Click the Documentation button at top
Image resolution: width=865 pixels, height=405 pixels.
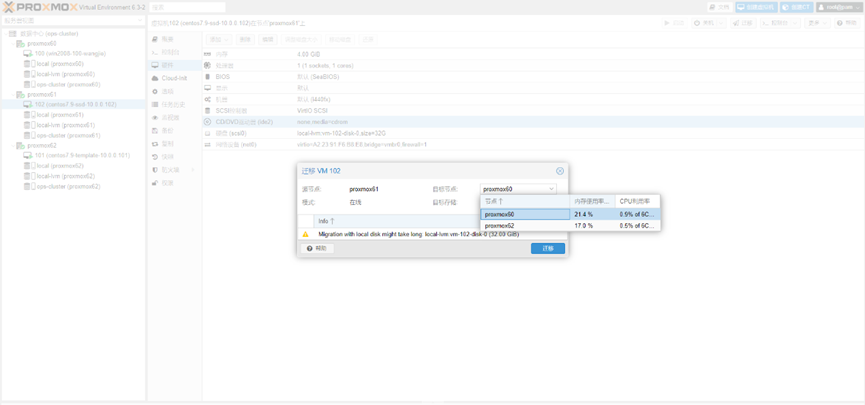(719, 7)
